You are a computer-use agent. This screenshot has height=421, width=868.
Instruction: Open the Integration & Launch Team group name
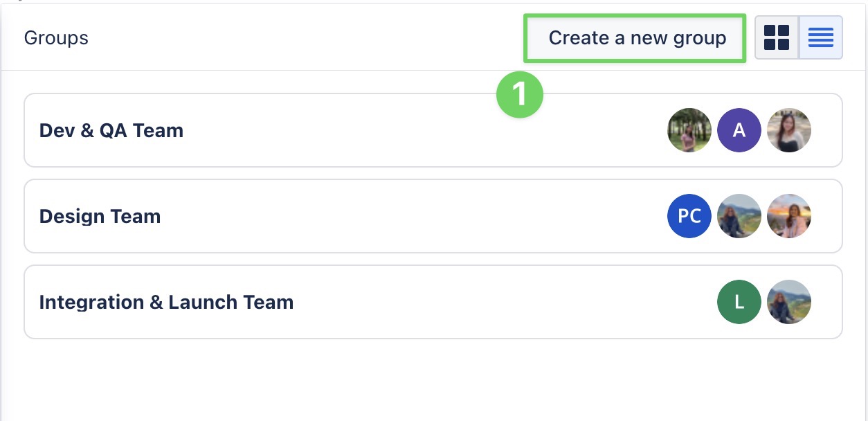pyautogui.click(x=167, y=303)
